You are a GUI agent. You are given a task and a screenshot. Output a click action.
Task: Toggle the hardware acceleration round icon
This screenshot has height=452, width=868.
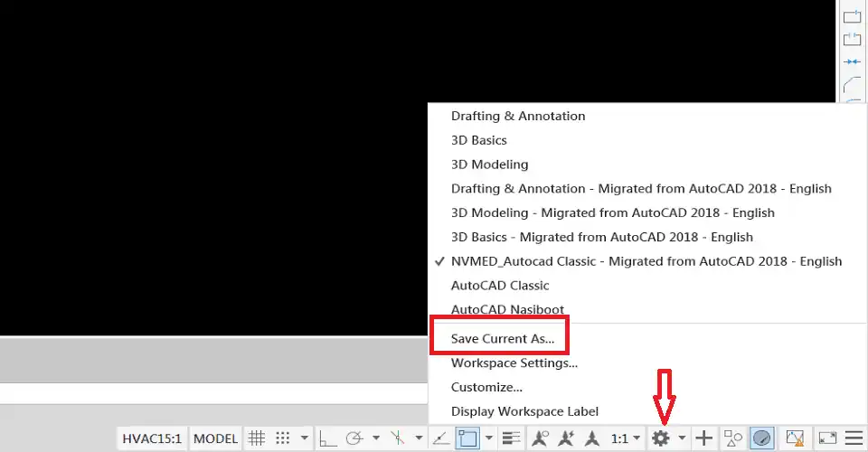pyautogui.click(x=761, y=438)
